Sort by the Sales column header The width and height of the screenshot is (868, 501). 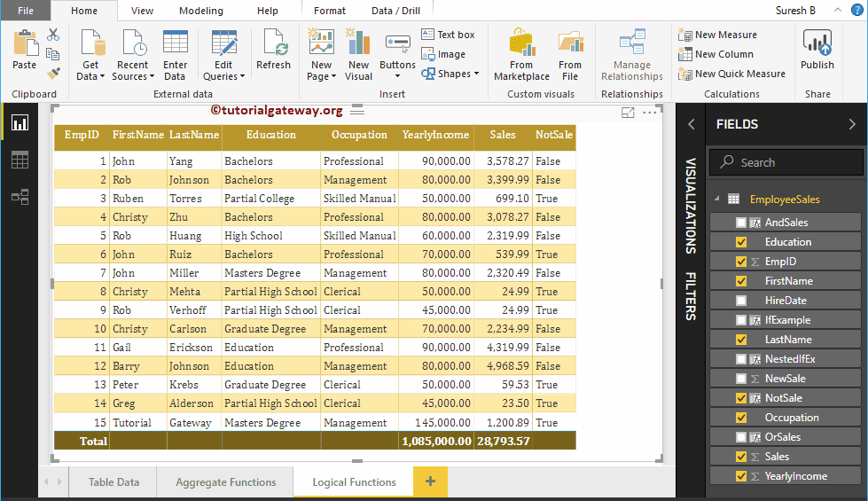[503, 135]
